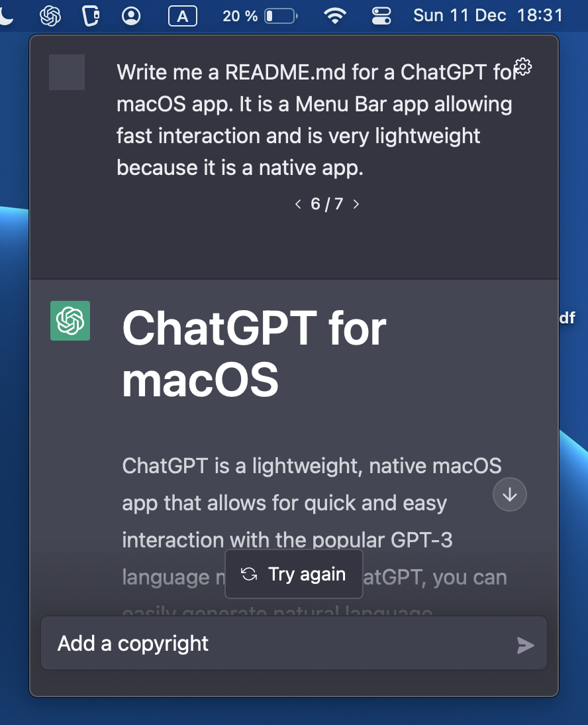Open the account profile icon in menu bar
This screenshot has width=588, height=725.
131,15
